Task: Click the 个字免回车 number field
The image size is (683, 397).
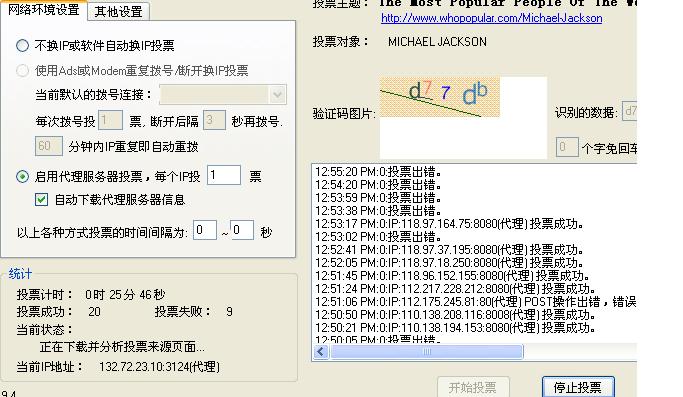Action: point(567,147)
